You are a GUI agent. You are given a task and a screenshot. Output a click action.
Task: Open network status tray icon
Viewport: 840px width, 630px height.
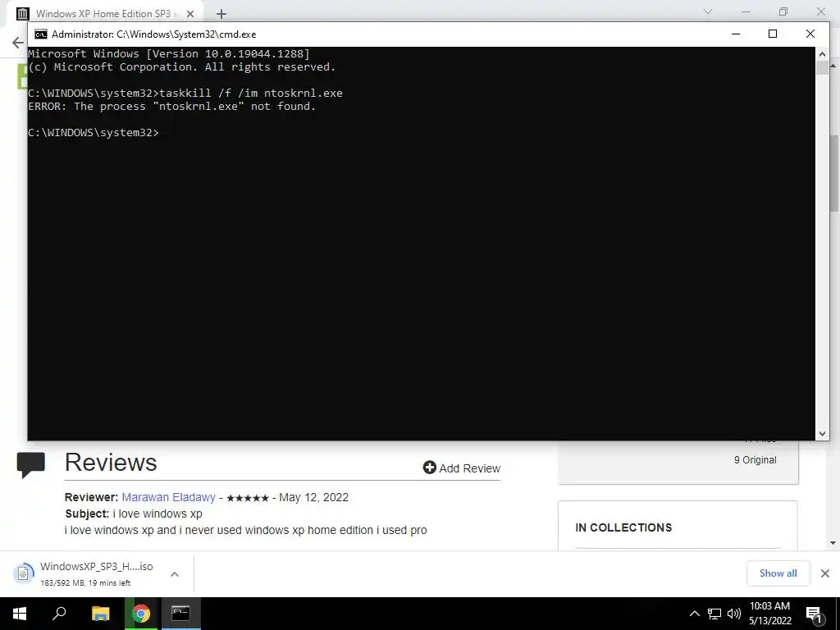[714, 614]
